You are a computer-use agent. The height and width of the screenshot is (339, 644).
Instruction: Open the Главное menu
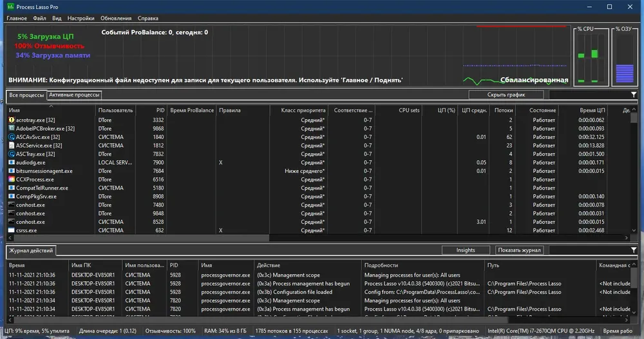pos(17,18)
